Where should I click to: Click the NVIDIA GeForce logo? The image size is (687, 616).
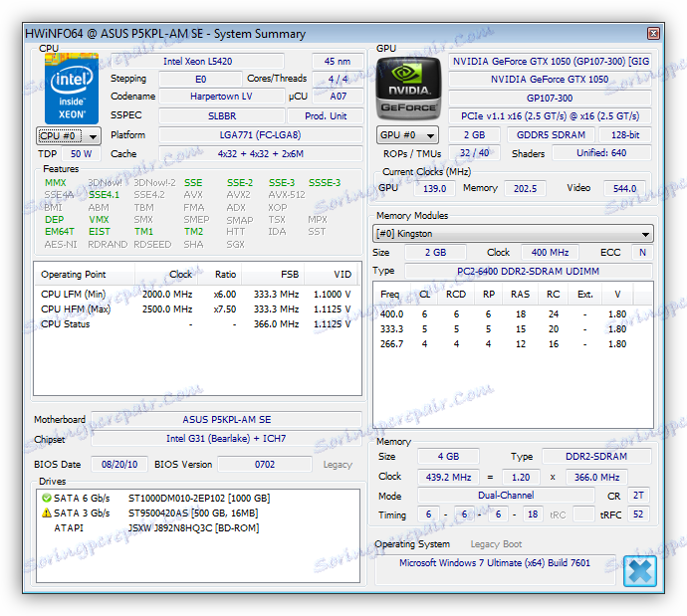pyautogui.click(x=405, y=88)
